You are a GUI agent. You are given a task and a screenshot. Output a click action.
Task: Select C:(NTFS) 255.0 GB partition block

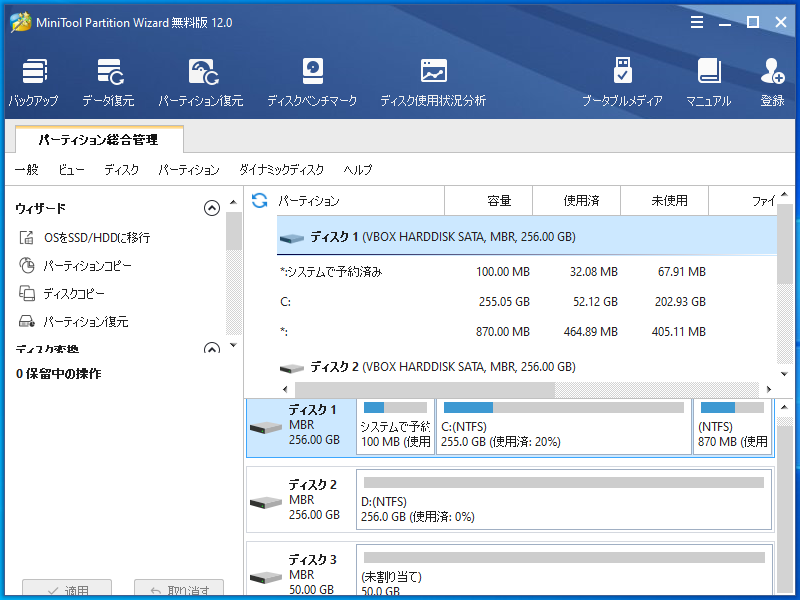click(564, 427)
